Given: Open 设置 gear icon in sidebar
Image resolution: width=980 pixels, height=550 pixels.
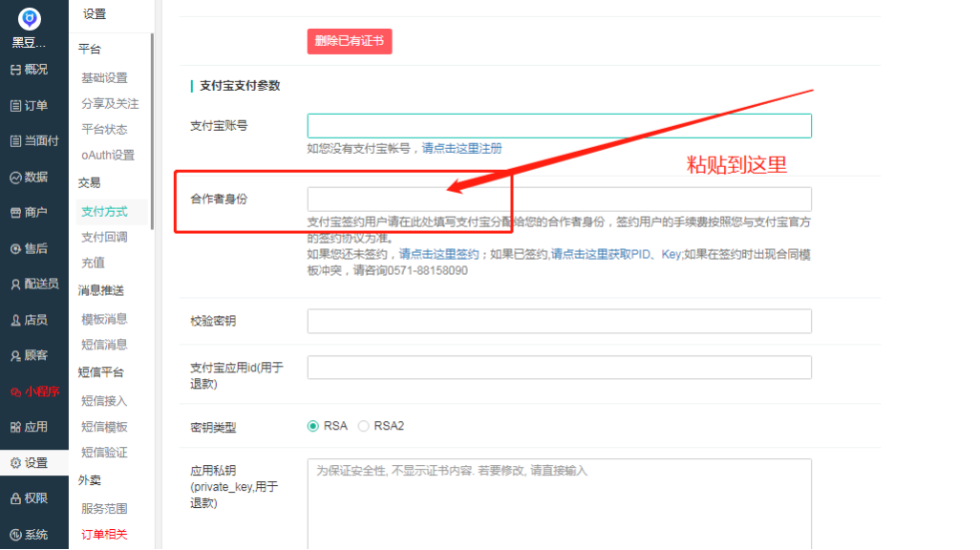Looking at the screenshot, I should (15, 463).
